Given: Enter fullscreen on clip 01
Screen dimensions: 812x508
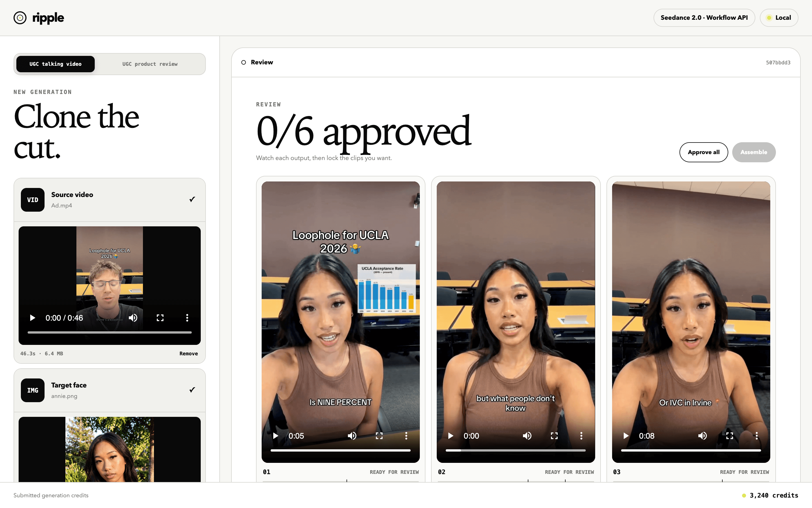Looking at the screenshot, I should point(379,436).
